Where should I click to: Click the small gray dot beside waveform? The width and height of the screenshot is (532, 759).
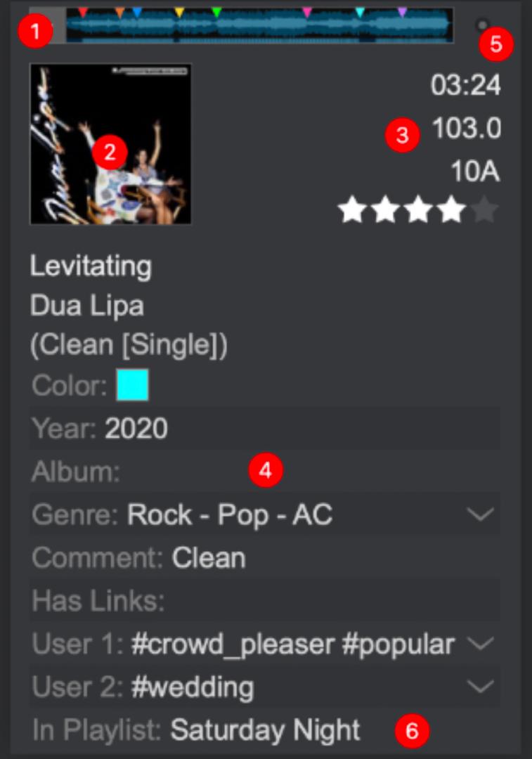(x=481, y=26)
